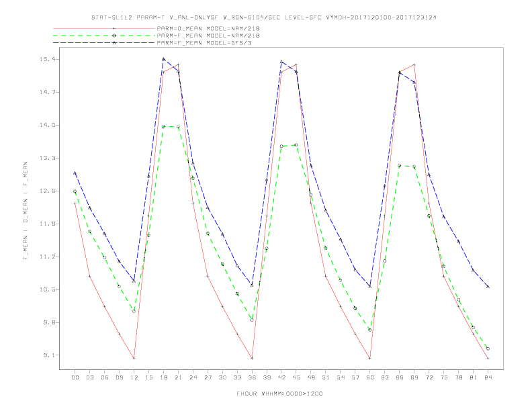Click the blue GFS triangle marker at hour 84
Image resolution: width=532 pixels, height=411 pixels.
pos(488,287)
